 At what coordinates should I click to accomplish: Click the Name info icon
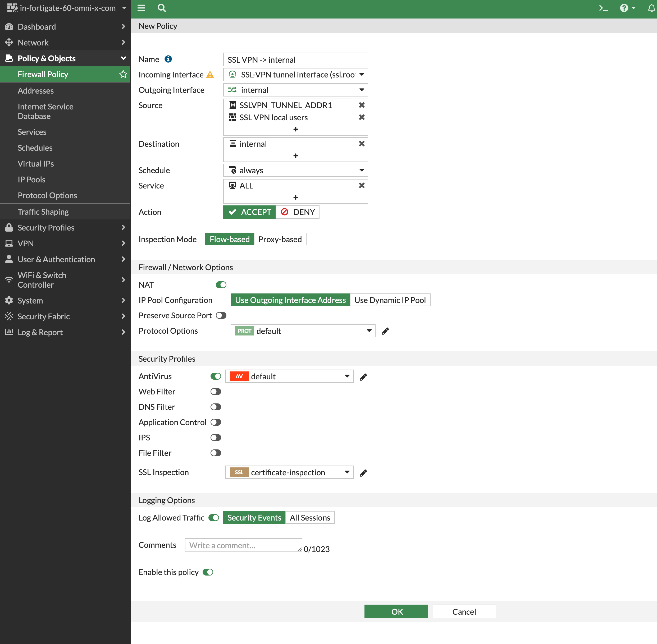(168, 59)
